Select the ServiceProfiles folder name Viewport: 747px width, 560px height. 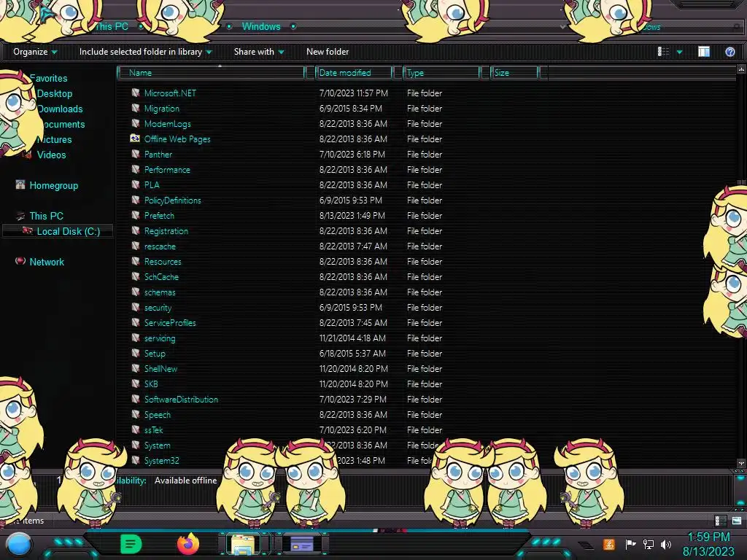click(169, 323)
